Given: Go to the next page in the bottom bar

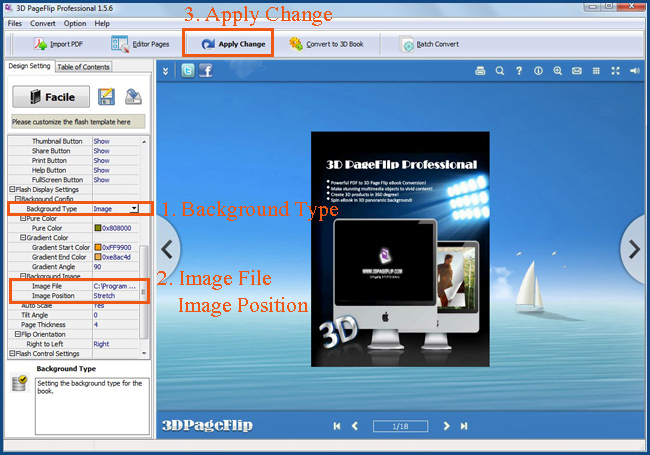Looking at the screenshot, I should tap(446, 426).
